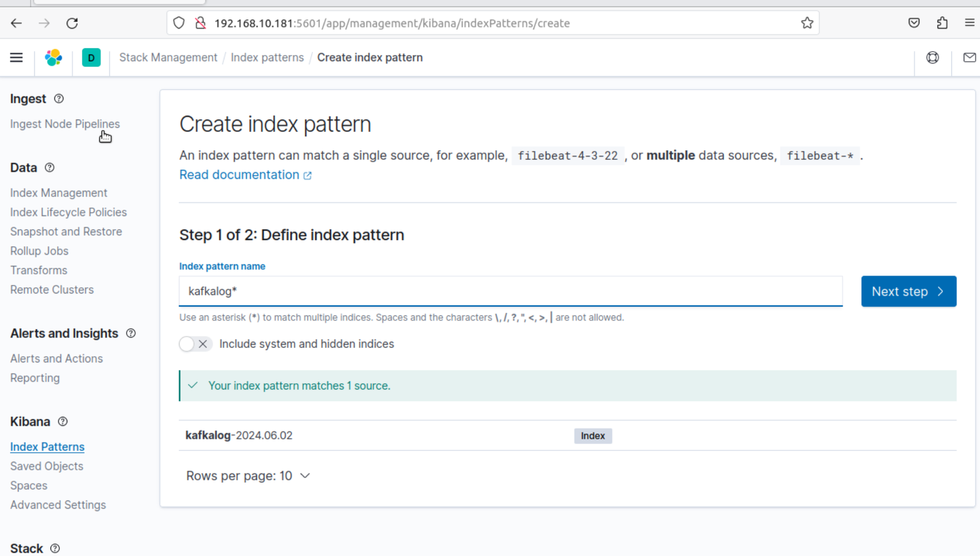Viewport: 980px width, 556px height.
Task: Open Spaces page
Action: coord(29,485)
